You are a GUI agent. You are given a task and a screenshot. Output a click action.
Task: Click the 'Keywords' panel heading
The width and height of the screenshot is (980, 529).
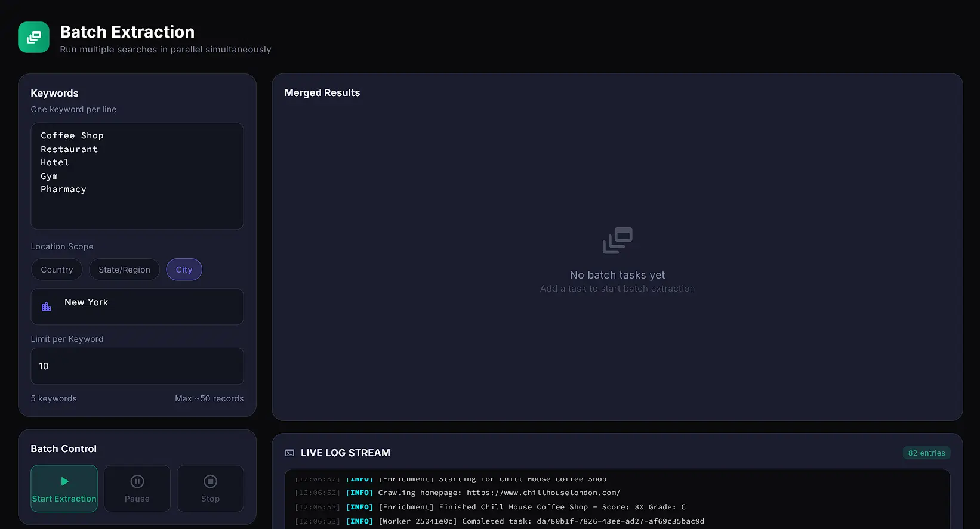pos(54,94)
